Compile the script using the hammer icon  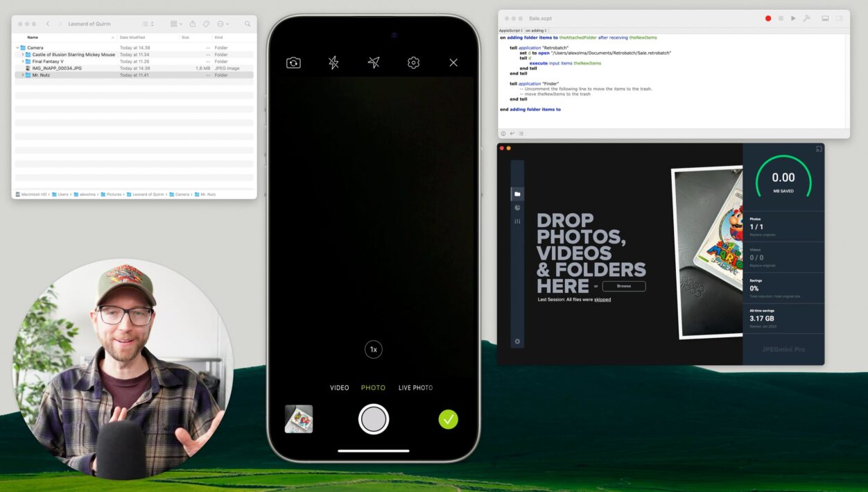click(806, 19)
